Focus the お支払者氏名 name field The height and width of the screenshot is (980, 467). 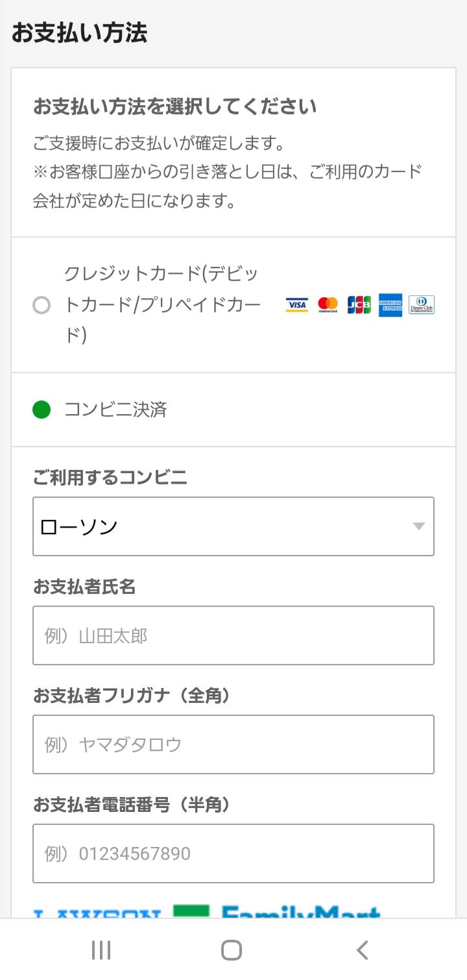pos(233,635)
